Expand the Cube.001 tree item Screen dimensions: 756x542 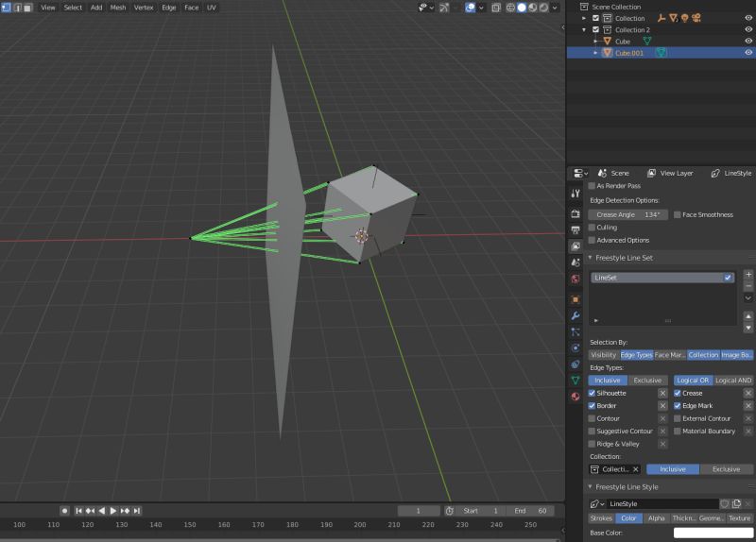tap(595, 53)
